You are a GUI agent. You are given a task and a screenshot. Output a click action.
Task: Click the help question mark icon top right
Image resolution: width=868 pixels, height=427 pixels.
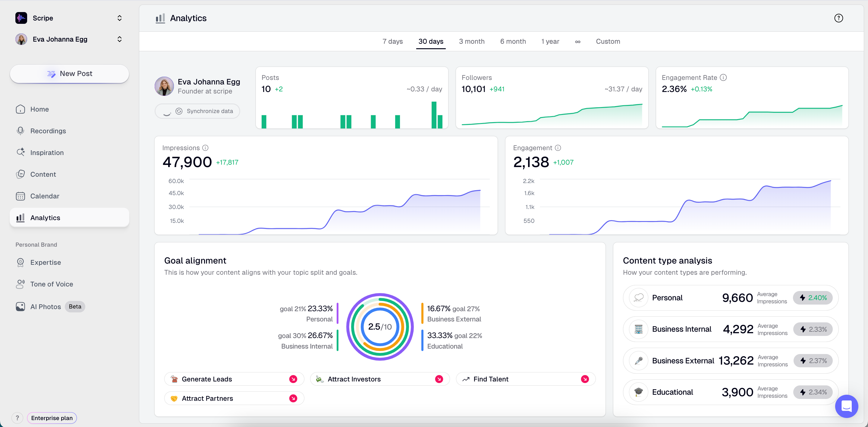coord(838,18)
